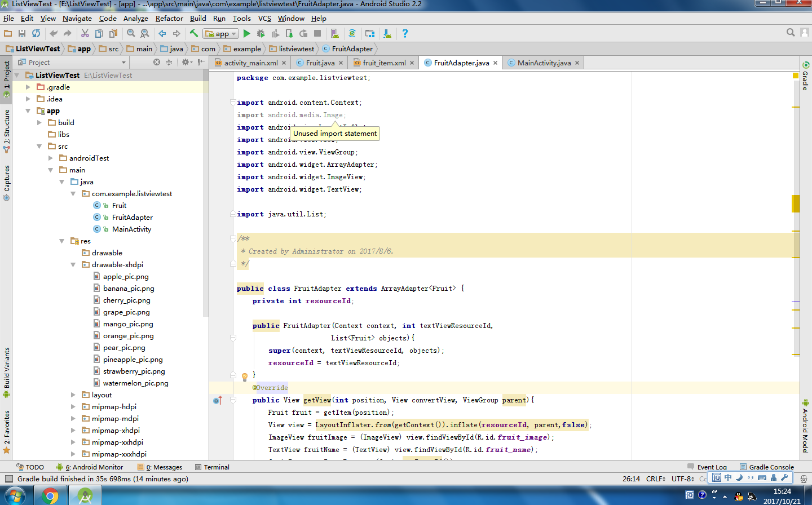812x505 pixels.
Task: Click the Replace icon in toolbar
Action: (x=145, y=33)
